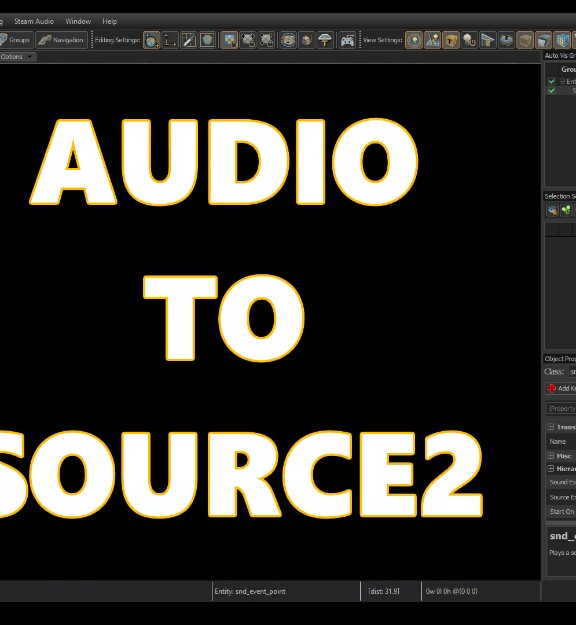Screen dimensions: 576x625
Task: Click the small brown cube icon in Editing Settings
Action: (x=307, y=40)
